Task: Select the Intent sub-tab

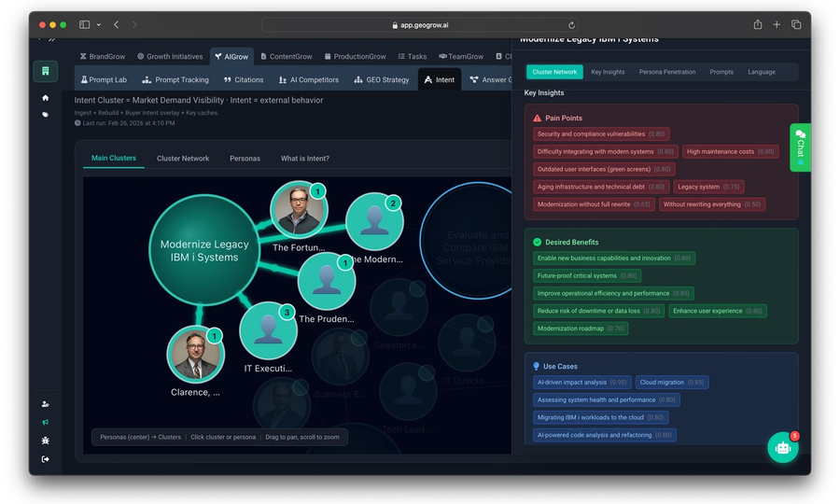Action: click(x=440, y=80)
